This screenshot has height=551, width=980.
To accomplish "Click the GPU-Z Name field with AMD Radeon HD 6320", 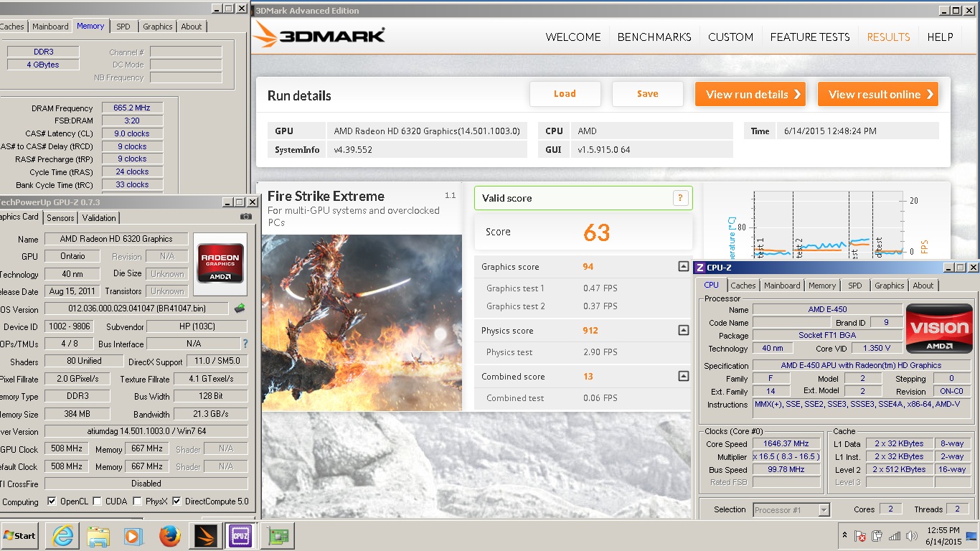I will tap(116, 239).
